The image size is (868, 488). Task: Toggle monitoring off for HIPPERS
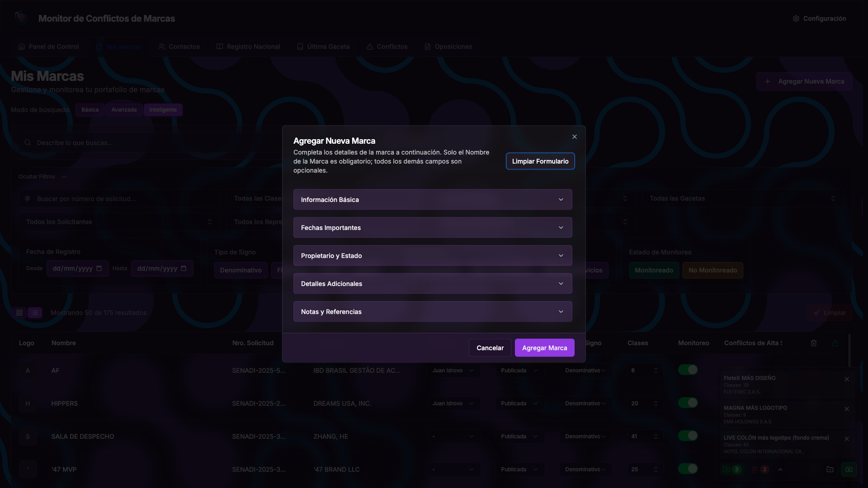click(x=688, y=403)
